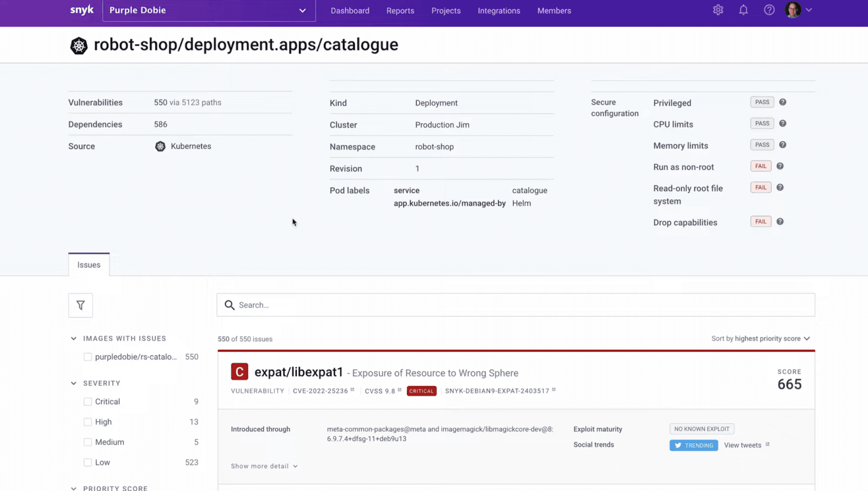
Task: Go to Dashboard in top navigation
Action: tap(350, 11)
